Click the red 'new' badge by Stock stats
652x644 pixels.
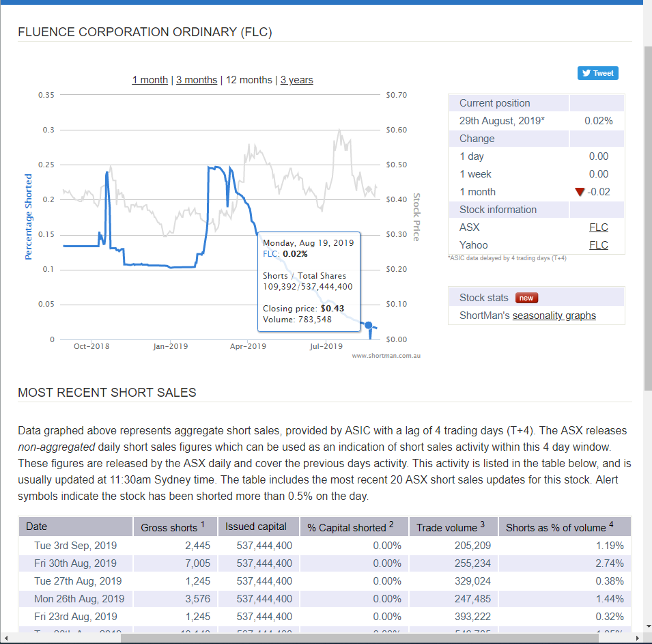(526, 298)
